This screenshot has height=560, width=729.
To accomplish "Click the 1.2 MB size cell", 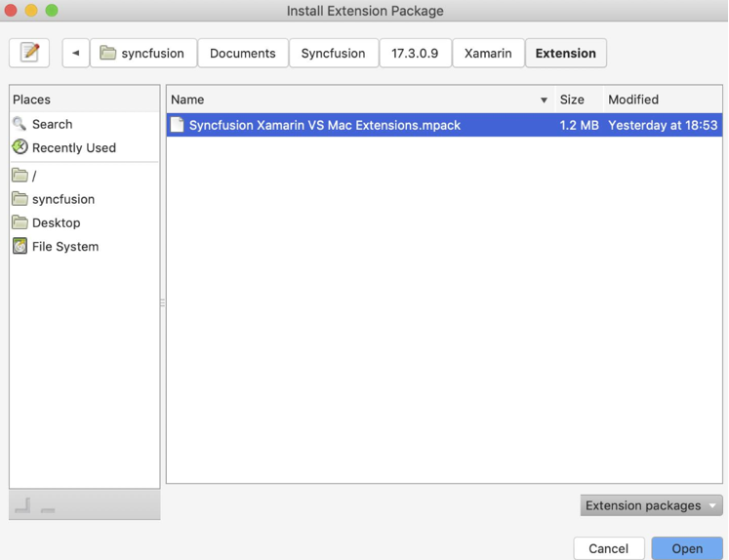I will pos(580,125).
